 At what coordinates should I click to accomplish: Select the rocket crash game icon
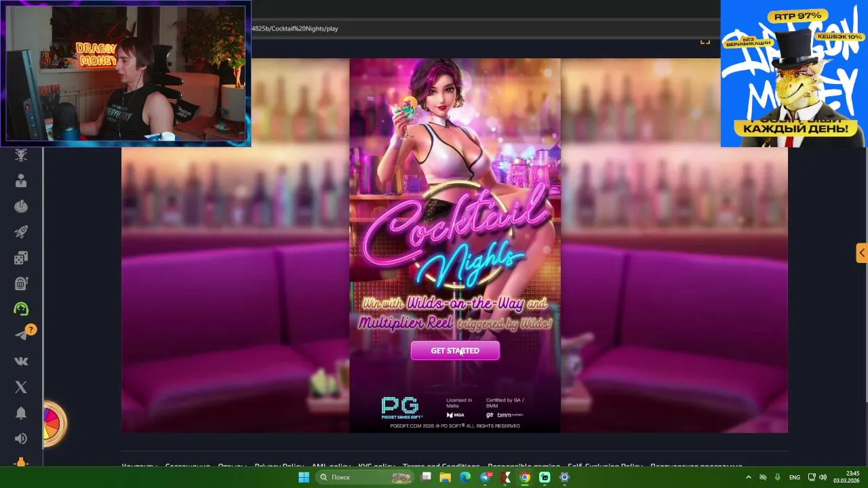tap(21, 232)
